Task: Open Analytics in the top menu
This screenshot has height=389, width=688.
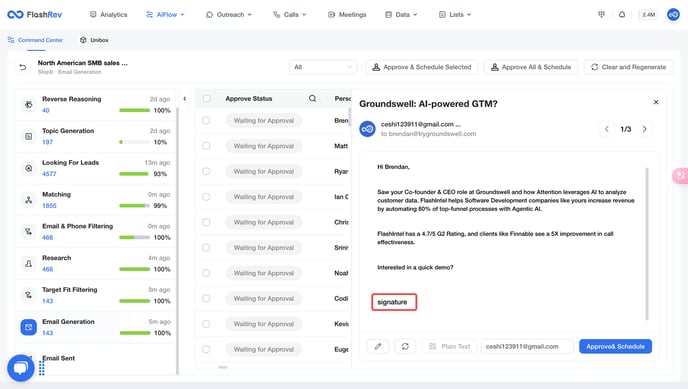Action: coord(108,14)
